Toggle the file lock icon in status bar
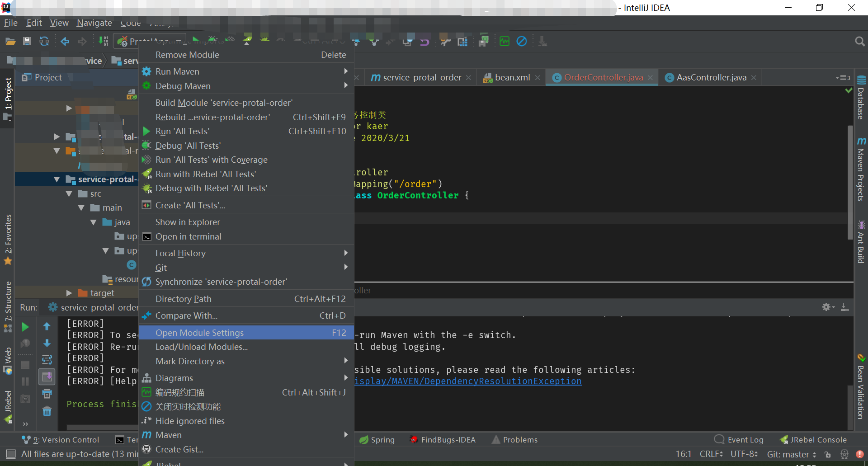The image size is (868, 466). (828, 454)
